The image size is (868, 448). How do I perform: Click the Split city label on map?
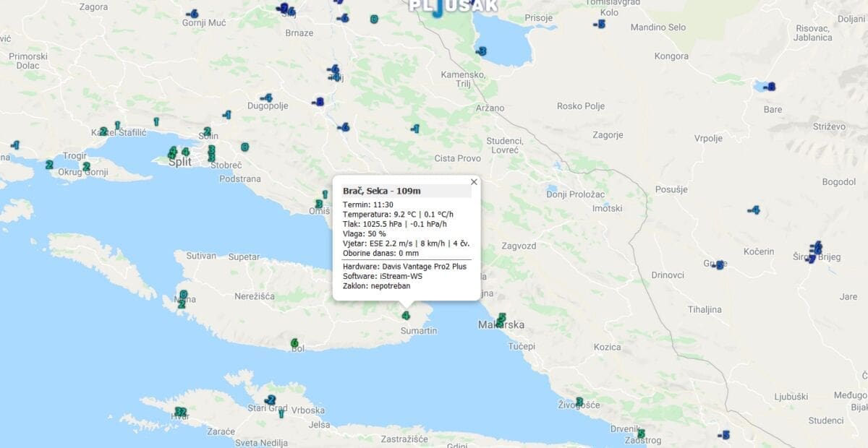[x=179, y=162]
